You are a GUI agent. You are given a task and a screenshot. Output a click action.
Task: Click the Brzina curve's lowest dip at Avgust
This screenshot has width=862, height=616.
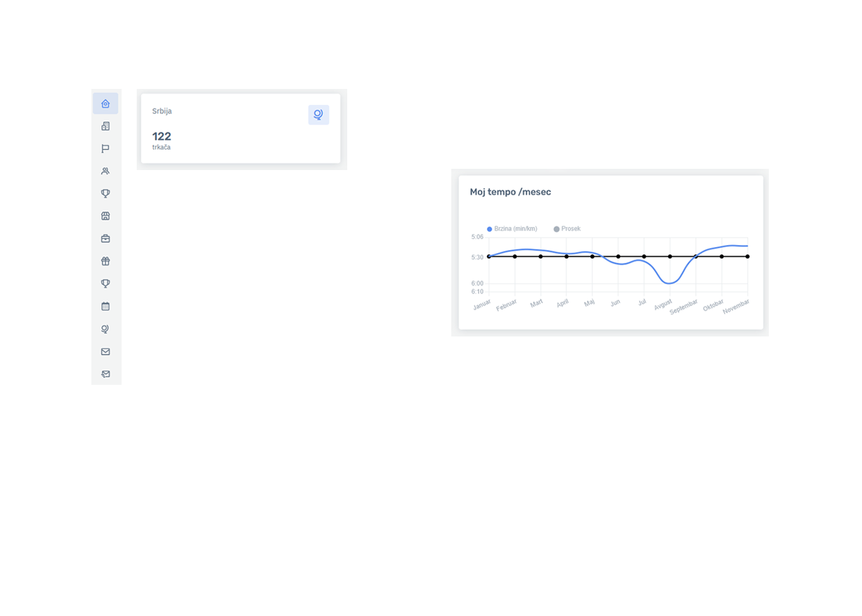pos(669,283)
